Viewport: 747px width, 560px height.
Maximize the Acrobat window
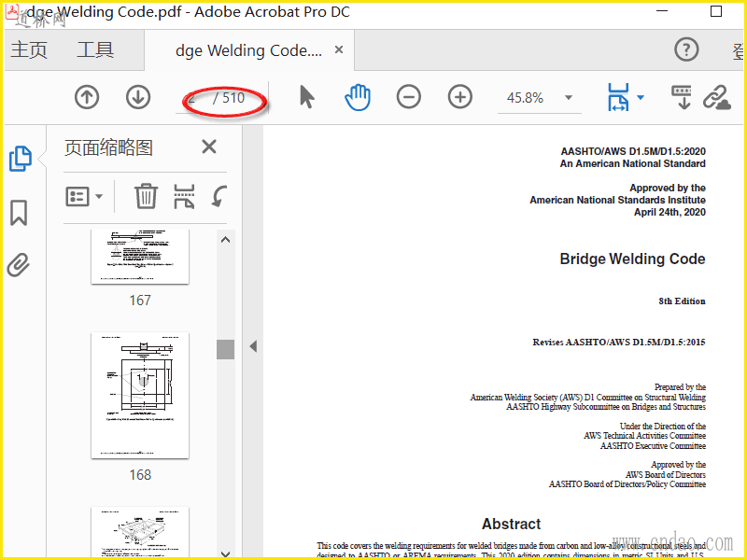pyautogui.click(x=716, y=11)
